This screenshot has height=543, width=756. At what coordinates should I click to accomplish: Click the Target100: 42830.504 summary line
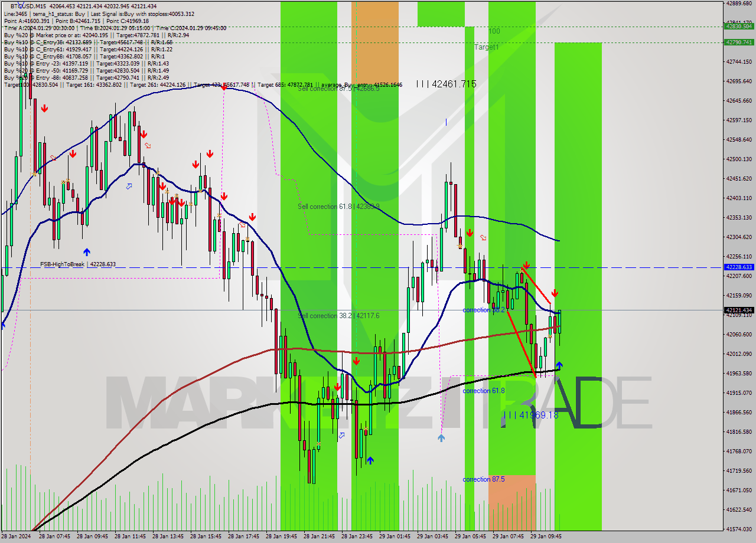tap(203, 85)
